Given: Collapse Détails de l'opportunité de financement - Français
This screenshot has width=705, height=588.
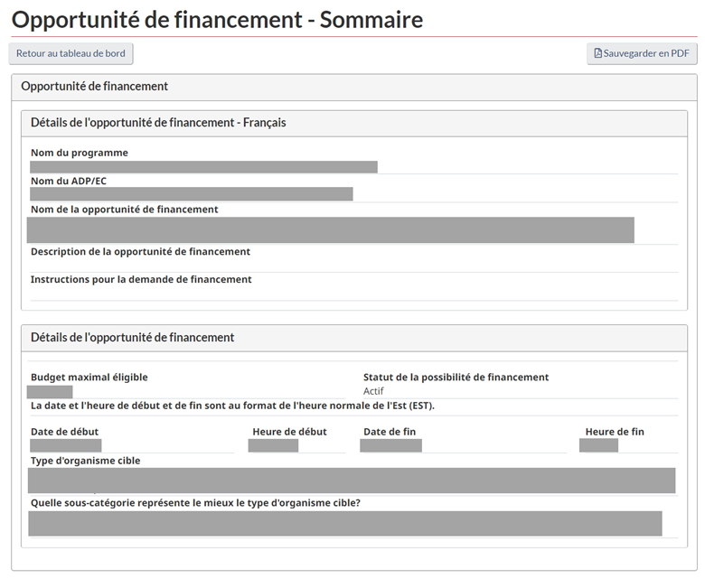Looking at the screenshot, I should click(x=353, y=124).
